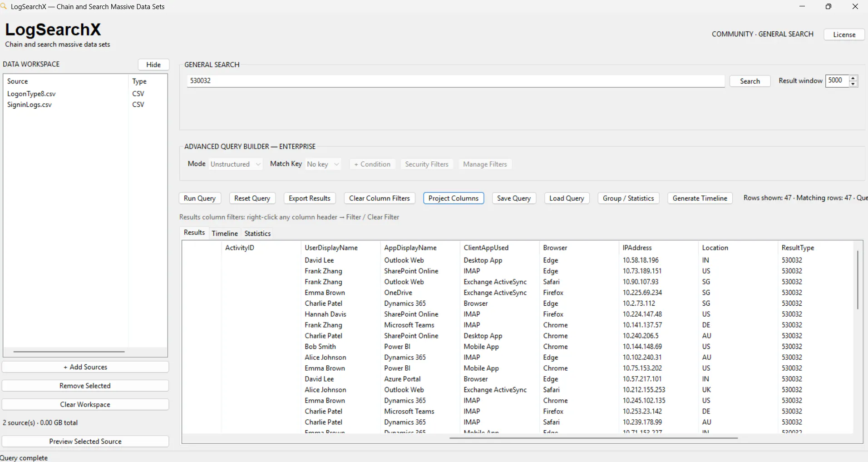This screenshot has height=462, width=868.
Task: Switch to the Timeline tab
Action: [x=225, y=233]
